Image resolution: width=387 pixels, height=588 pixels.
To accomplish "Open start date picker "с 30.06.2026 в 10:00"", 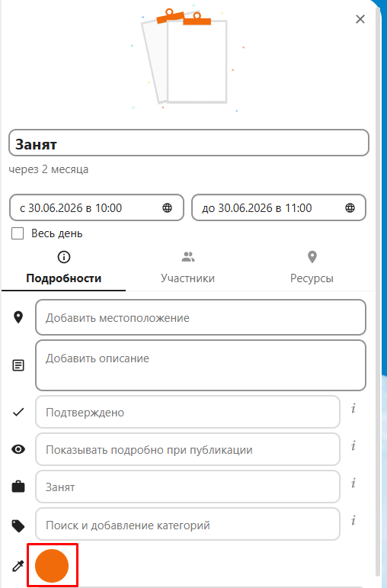I will (x=96, y=207).
